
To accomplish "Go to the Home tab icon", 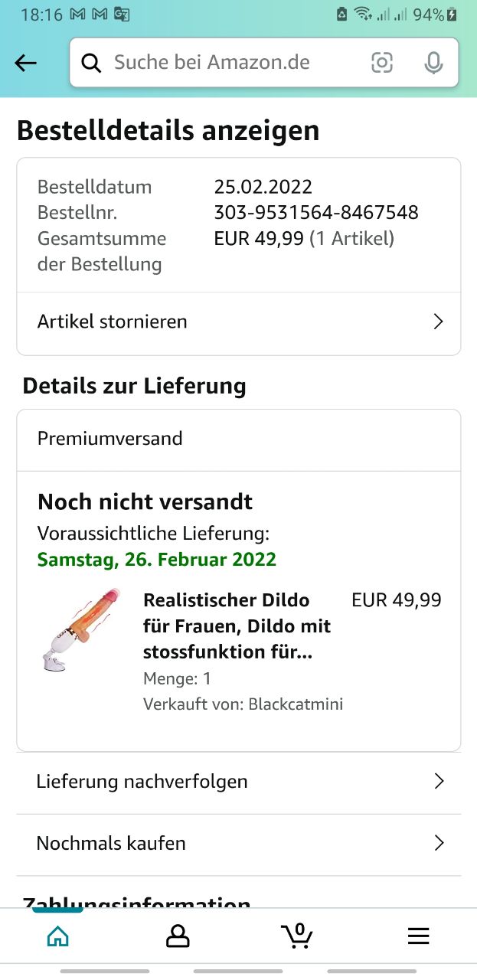I will (x=57, y=936).
